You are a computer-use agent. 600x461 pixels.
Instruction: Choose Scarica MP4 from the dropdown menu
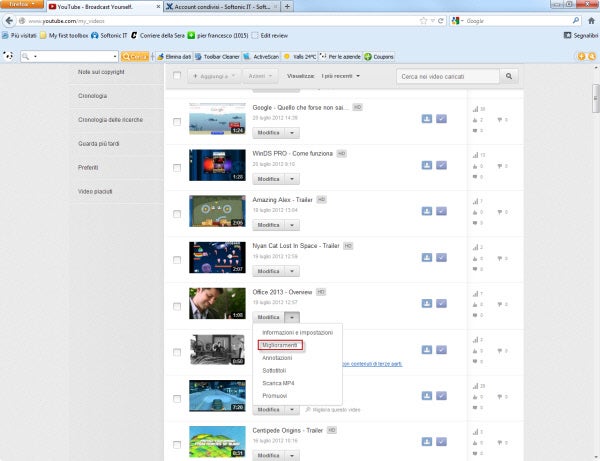click(297, 383)
